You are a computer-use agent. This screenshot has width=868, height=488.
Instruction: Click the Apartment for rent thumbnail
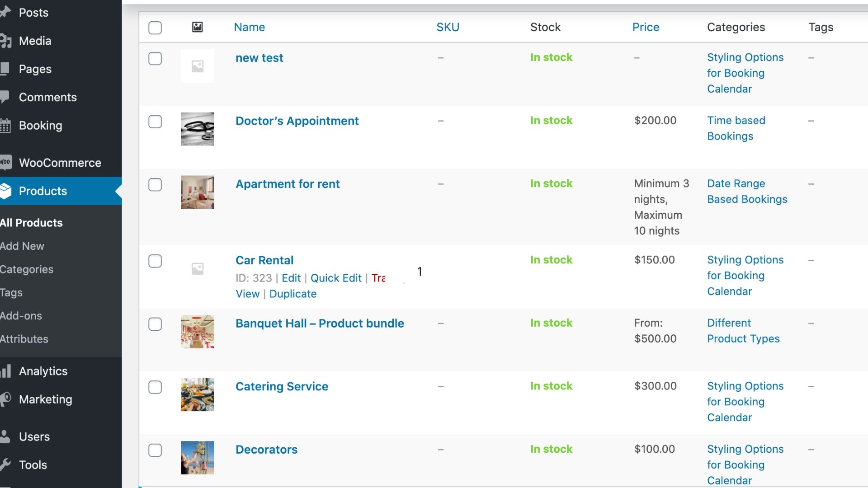[x=197, y=191]
